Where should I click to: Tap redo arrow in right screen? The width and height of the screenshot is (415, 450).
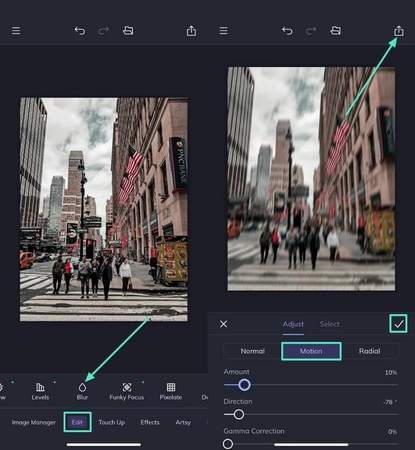point(311,31)
